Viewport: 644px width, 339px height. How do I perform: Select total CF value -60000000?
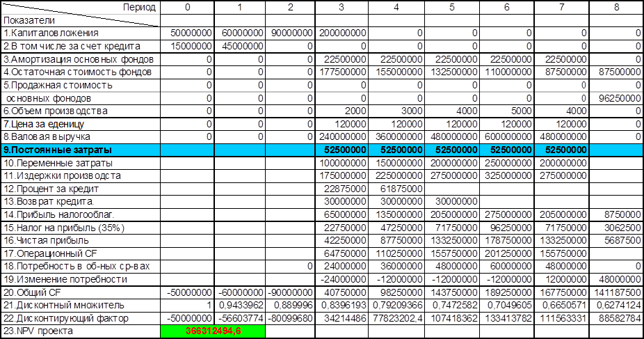point(241,292)
